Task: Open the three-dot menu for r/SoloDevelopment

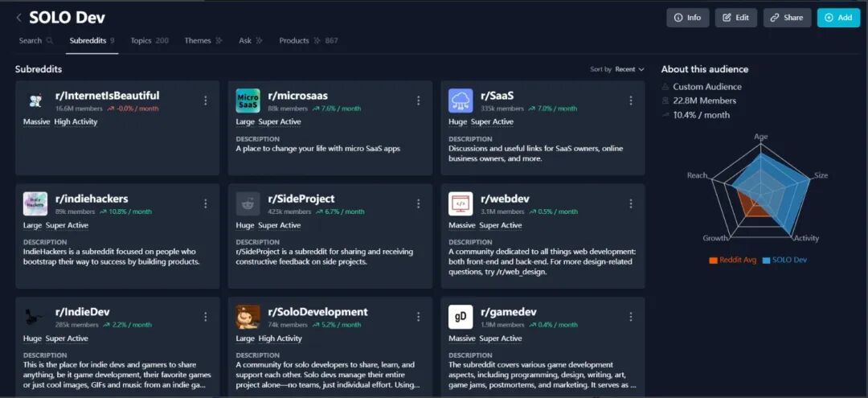Action: 418,317
